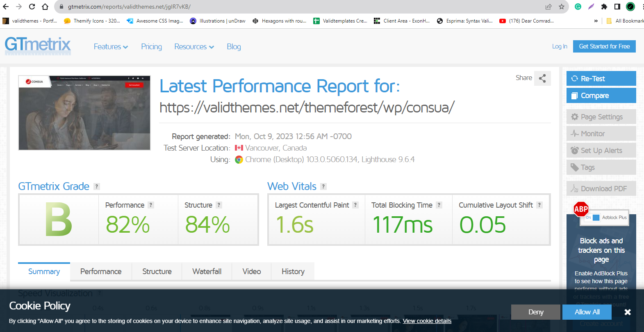
Task: Click Set Up Alerts
Action: pos(601,151)
